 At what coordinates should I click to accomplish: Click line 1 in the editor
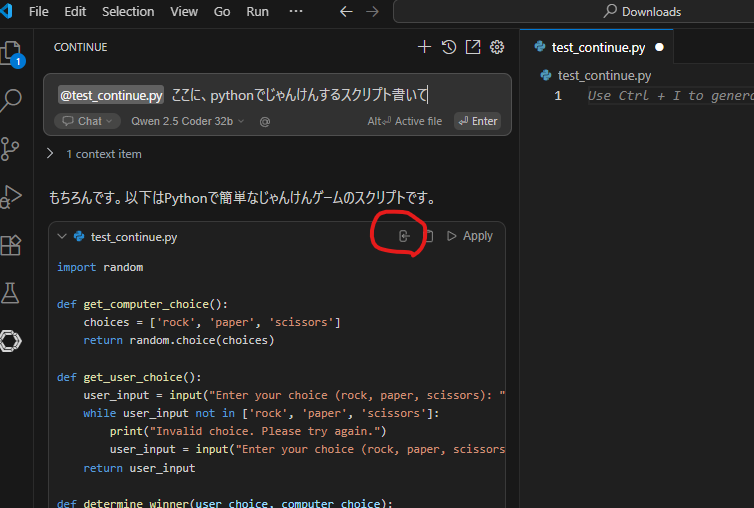coord(670,96)
